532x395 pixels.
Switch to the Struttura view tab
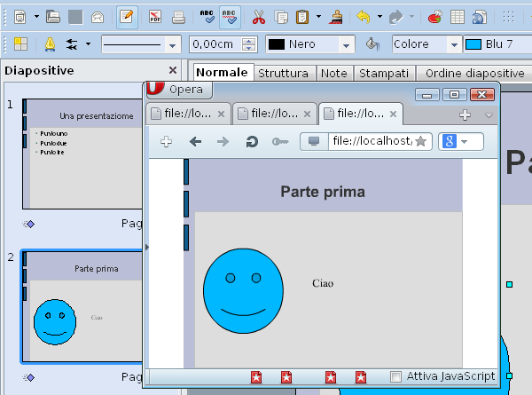pyautogui.click(x=283, y=74)
